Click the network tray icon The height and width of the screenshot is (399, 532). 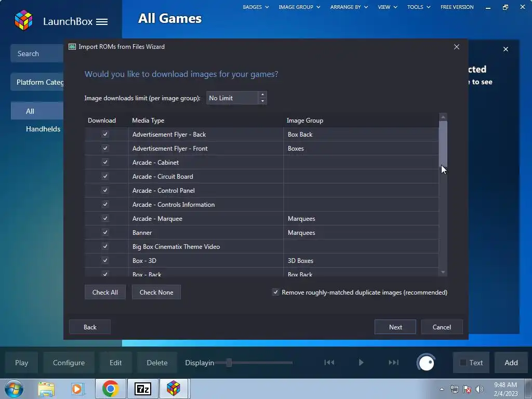point(454,389)
